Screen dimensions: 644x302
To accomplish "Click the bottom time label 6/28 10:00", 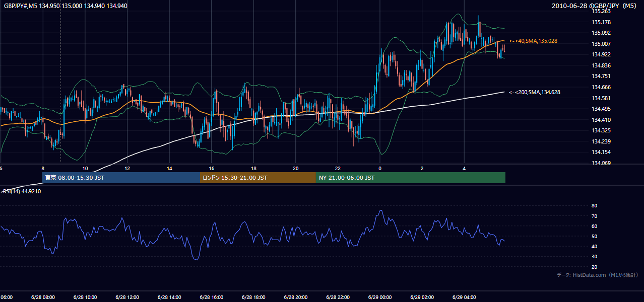I will coord(85,297).
